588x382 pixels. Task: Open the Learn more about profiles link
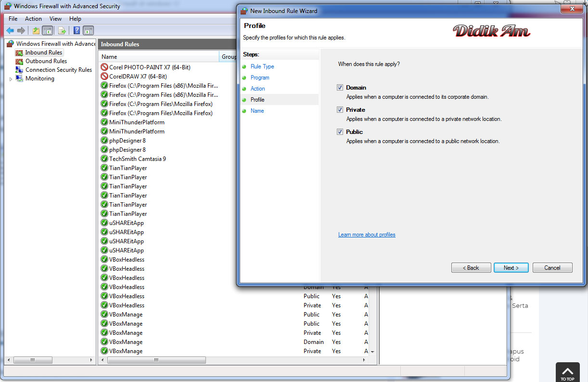tap(367, 235)
